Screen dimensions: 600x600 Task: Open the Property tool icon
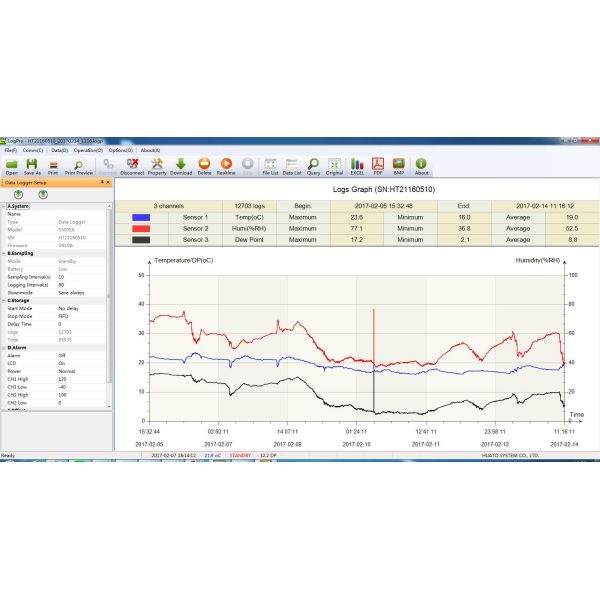[x=157, y=166]
